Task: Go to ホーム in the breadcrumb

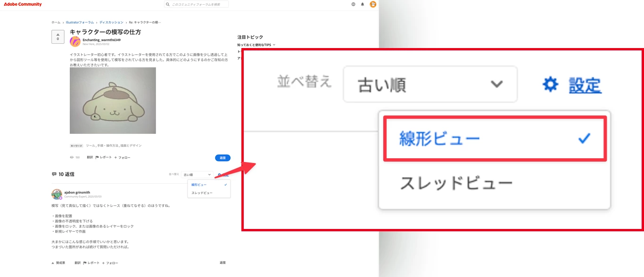Action: [56, 22]
